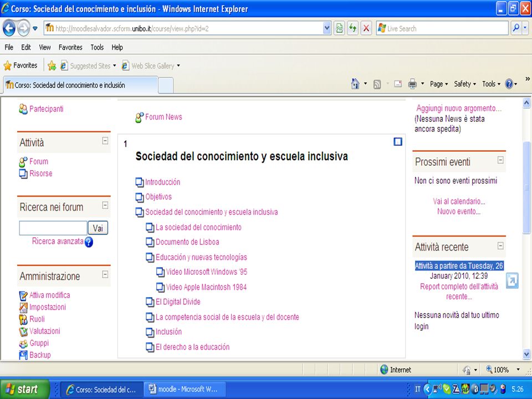Click the Back navigation button
This screenshot has width=532, height=399.
point(9,28)
